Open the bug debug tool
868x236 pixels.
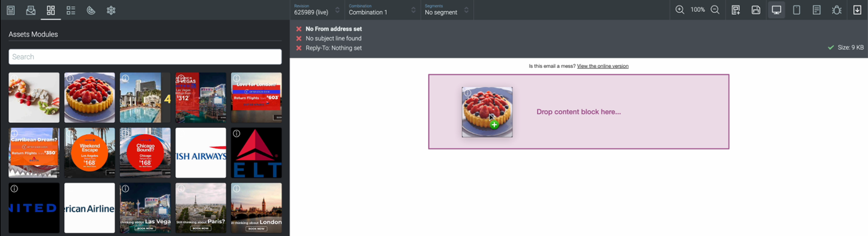837,10
